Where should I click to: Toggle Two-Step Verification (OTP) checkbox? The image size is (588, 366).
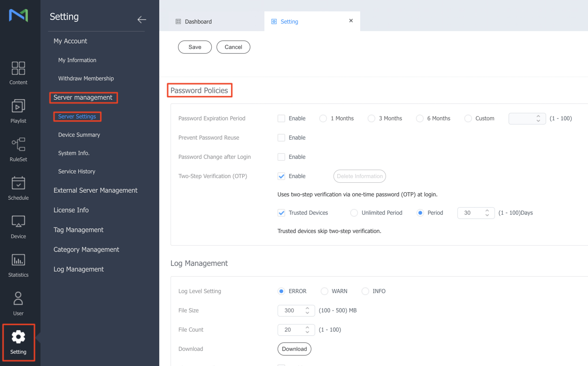point(281,176)
